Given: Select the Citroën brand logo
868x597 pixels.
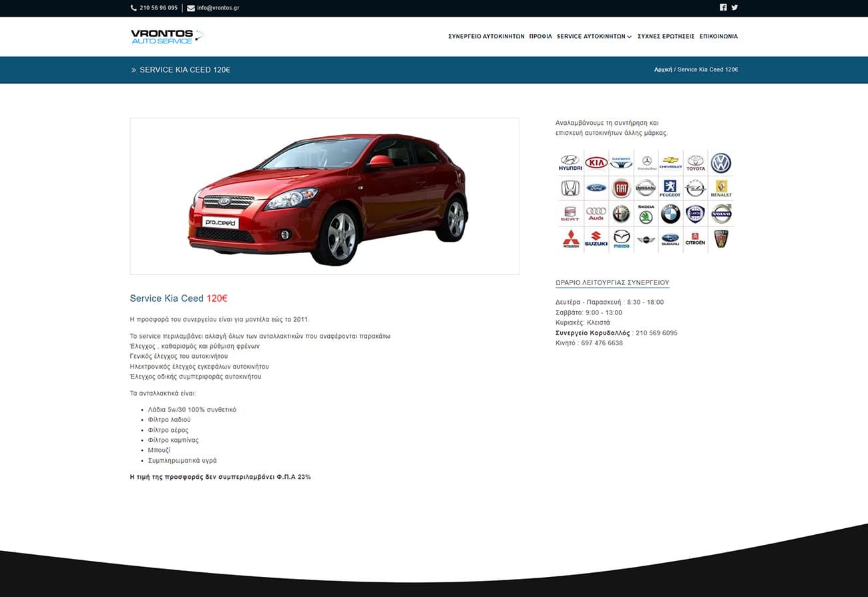Looking at the screenshot, I should click(x=696, y=239).
